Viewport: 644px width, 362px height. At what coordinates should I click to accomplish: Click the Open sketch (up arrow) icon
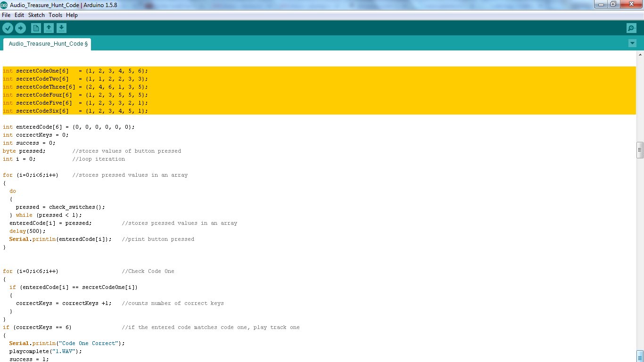point(49,28)
